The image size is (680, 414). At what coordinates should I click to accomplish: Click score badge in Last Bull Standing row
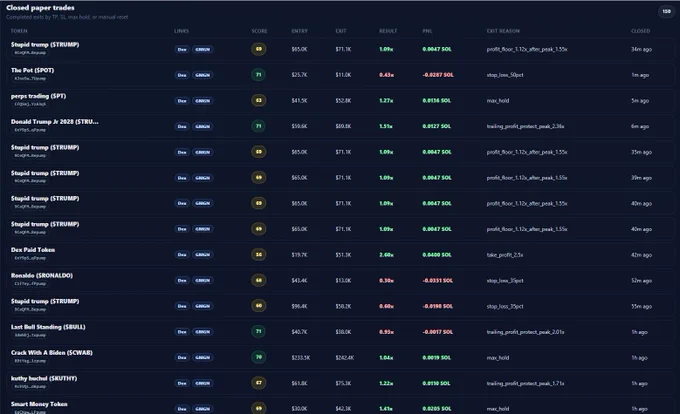click(258, 332)
